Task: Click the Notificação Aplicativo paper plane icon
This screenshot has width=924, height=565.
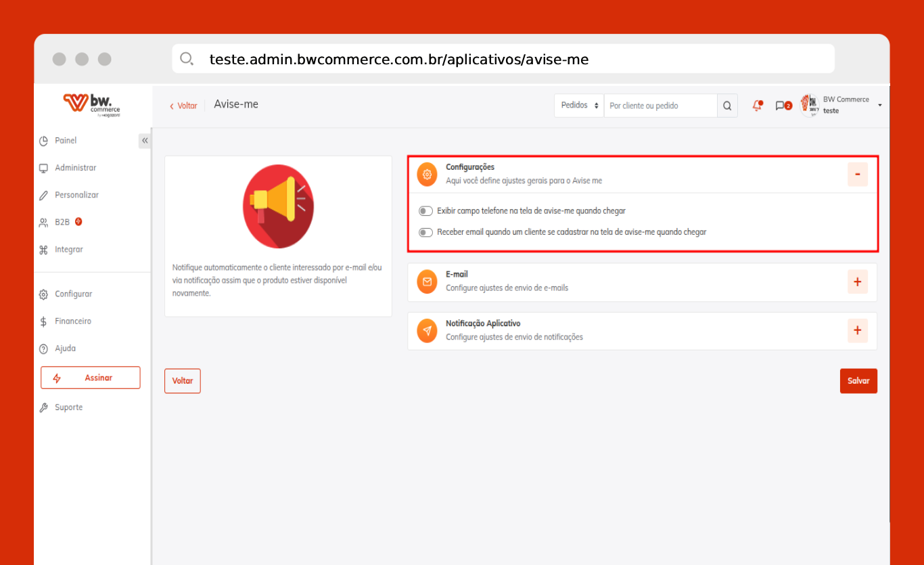Action: pyautogui.click(x=427, y=330)
